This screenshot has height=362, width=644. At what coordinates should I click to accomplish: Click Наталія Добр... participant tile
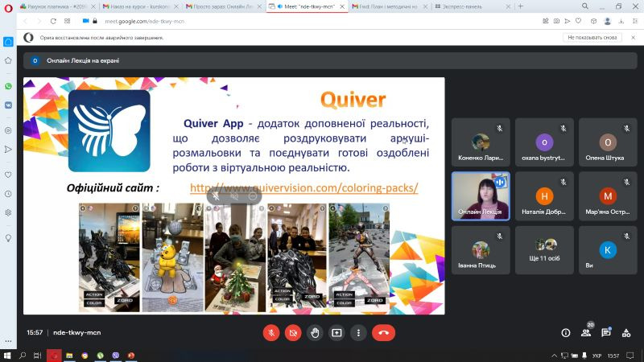(x=544, y=196)
